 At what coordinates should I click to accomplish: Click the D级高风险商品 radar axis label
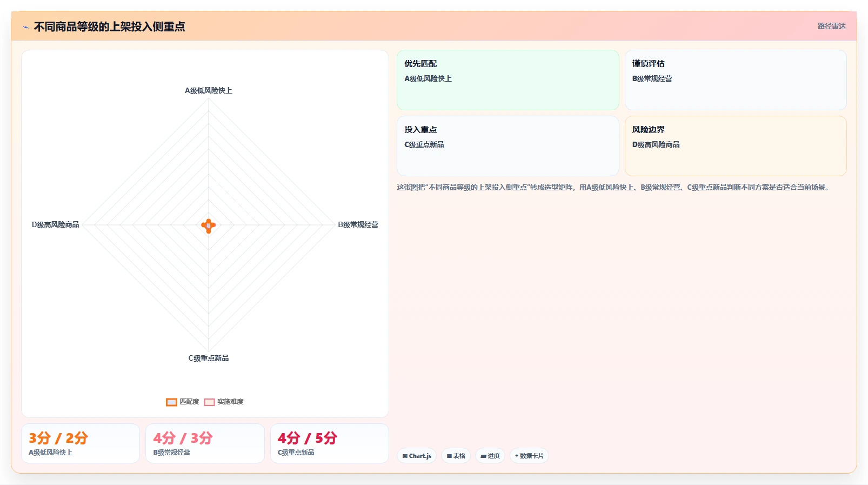pyautogui.click(x=56, y=224)
